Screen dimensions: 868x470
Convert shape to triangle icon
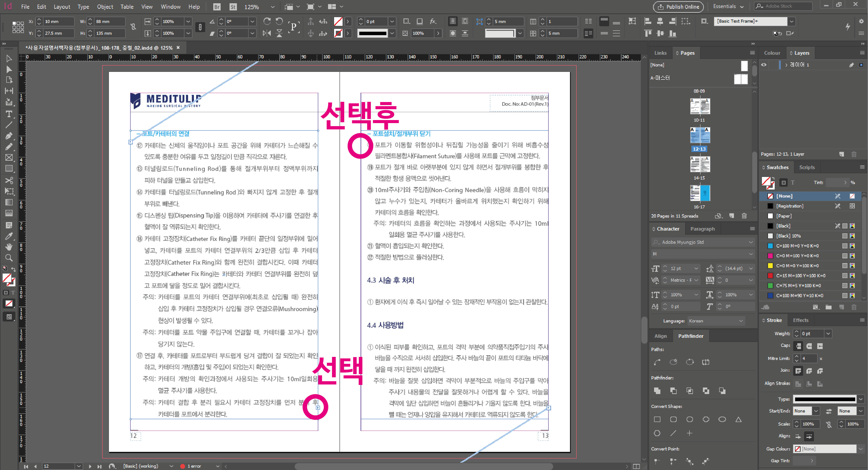(x=738, y=419)
